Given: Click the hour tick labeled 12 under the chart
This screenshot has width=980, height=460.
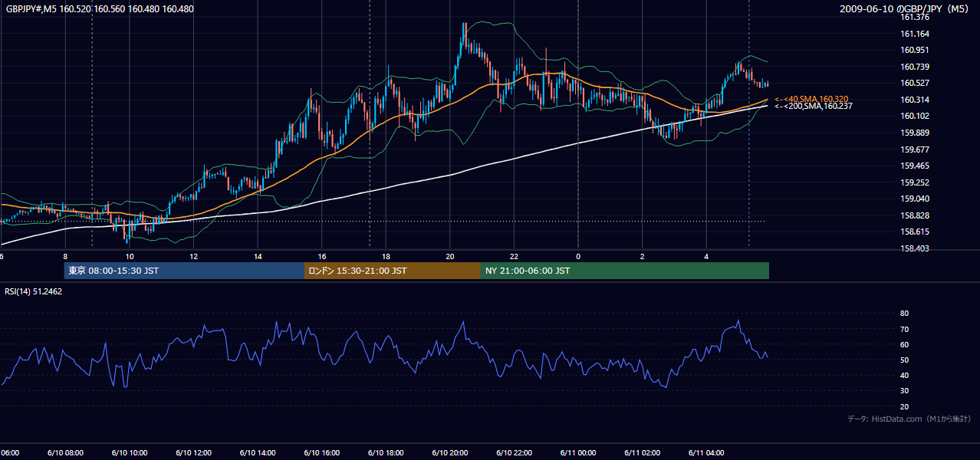Looking at the screenshot, I should coord(193,256).
